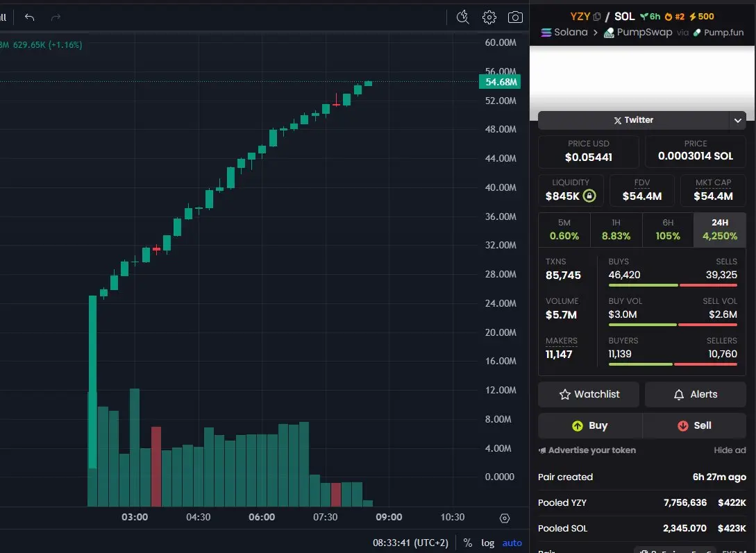756x553 pixels.
Task: Click the SELLS 39,325 value
Action: point(721,275)
